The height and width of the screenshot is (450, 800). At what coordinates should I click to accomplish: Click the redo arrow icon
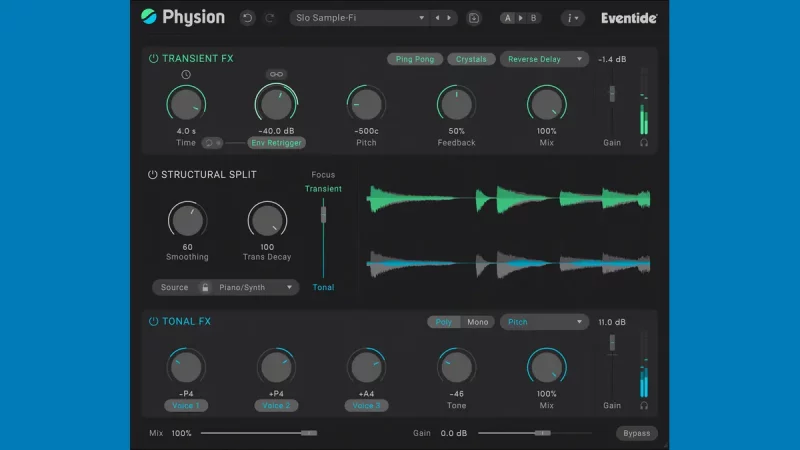(269, 18)
